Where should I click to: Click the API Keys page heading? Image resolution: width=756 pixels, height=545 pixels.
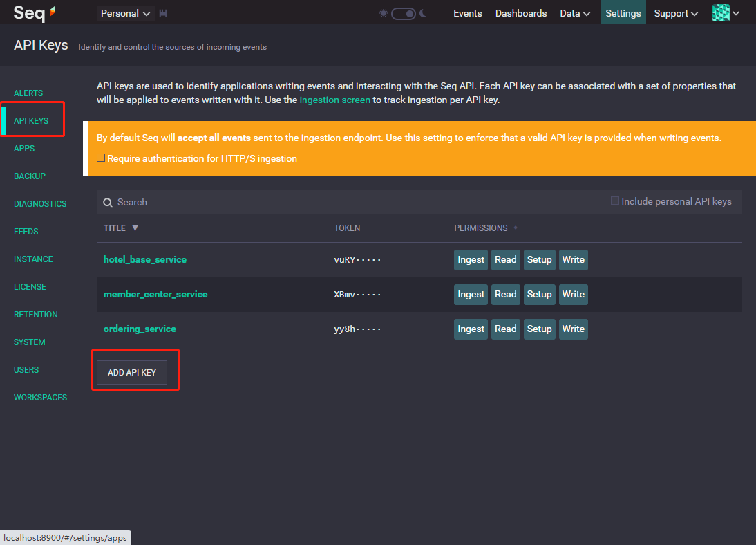(41, 46)
